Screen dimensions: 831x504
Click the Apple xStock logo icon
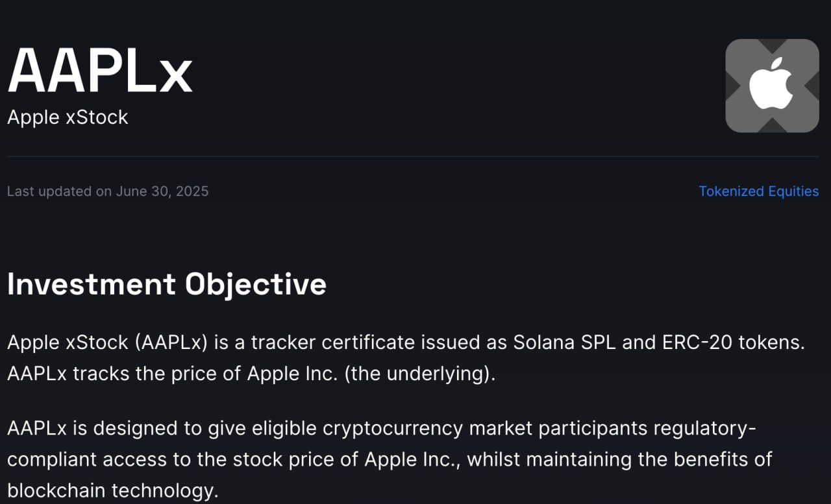[x=772, y=86]
